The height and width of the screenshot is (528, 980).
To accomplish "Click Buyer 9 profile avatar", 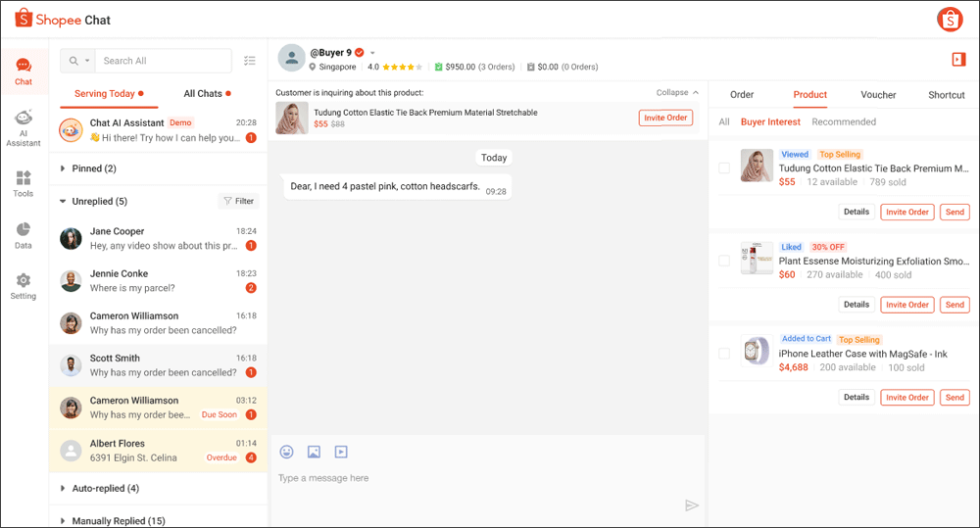I will 291,58.
